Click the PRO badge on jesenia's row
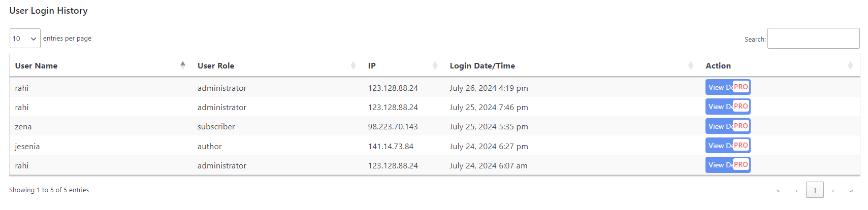This screenshot has width=868, height=210. [741, 145]
